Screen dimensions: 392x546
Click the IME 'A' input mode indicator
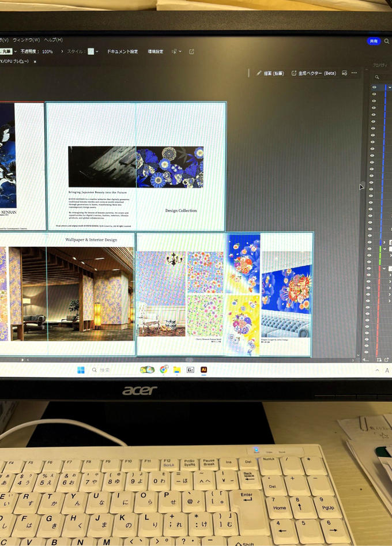387,371
